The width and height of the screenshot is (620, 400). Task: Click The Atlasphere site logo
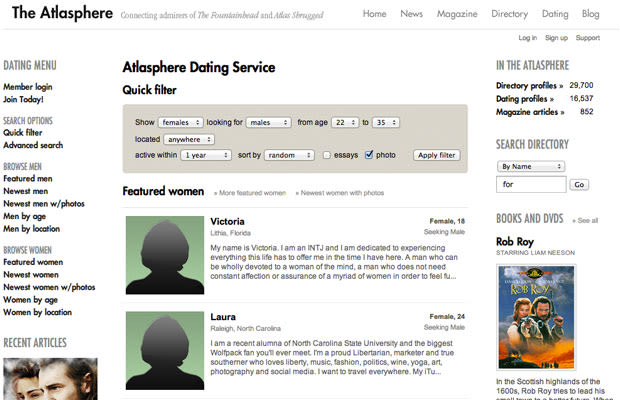pyautogui.click(x=62, y=13)
